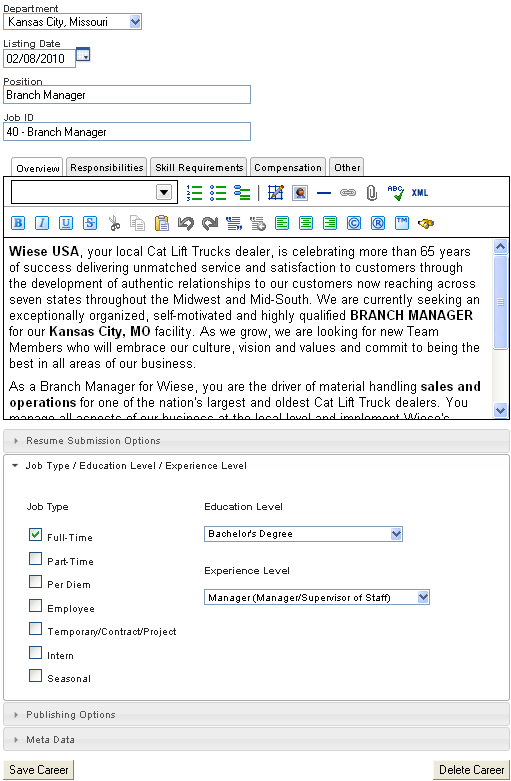511x781 pixels.
Task: Click the underline formatting icon
Action: coord(66,223)
